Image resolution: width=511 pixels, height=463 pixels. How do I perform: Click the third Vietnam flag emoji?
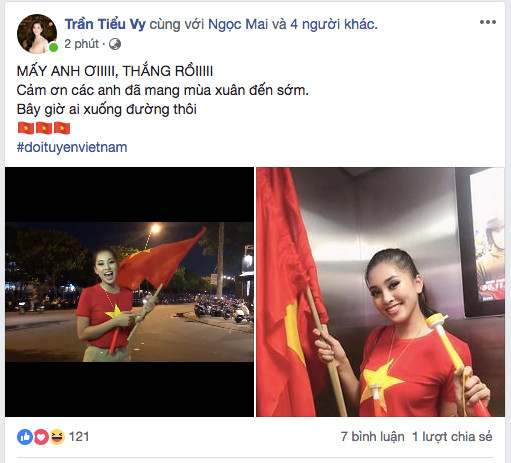coord(62,128)
